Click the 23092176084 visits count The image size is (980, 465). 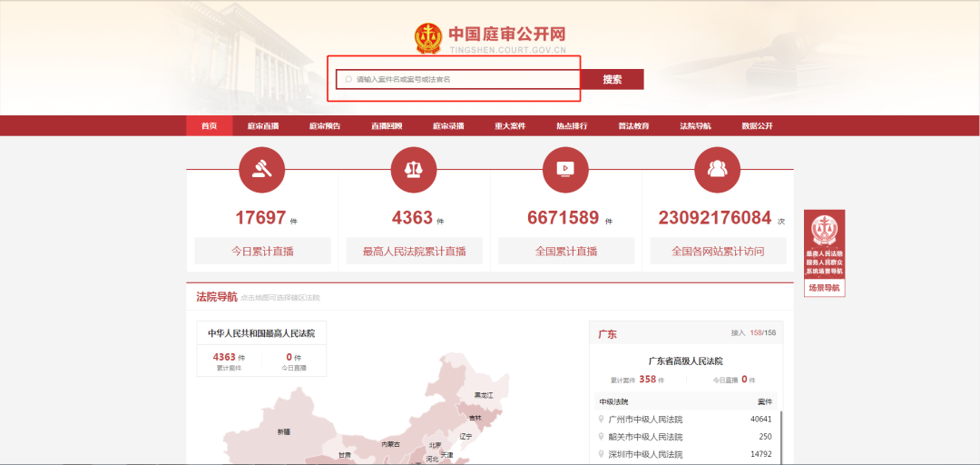coord(715,218)
